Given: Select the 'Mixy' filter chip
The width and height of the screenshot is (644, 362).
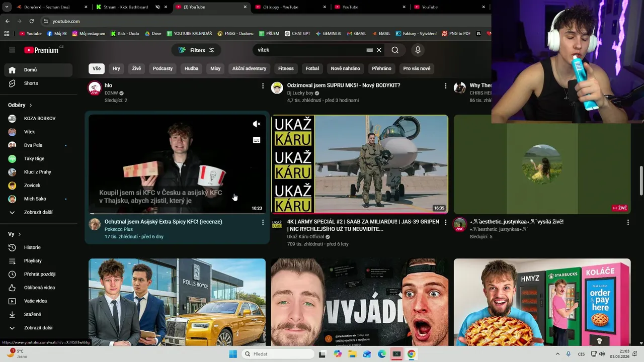Looking at the screenshot, I should point(215,68).
